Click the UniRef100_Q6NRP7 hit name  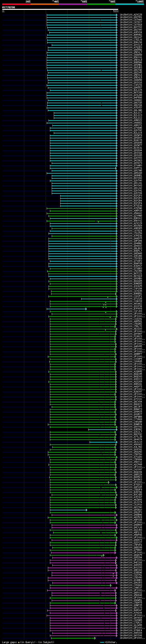coord(131,354)
